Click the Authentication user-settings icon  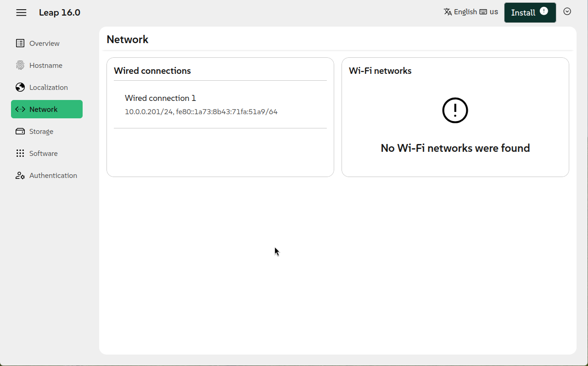coord(20,176)
